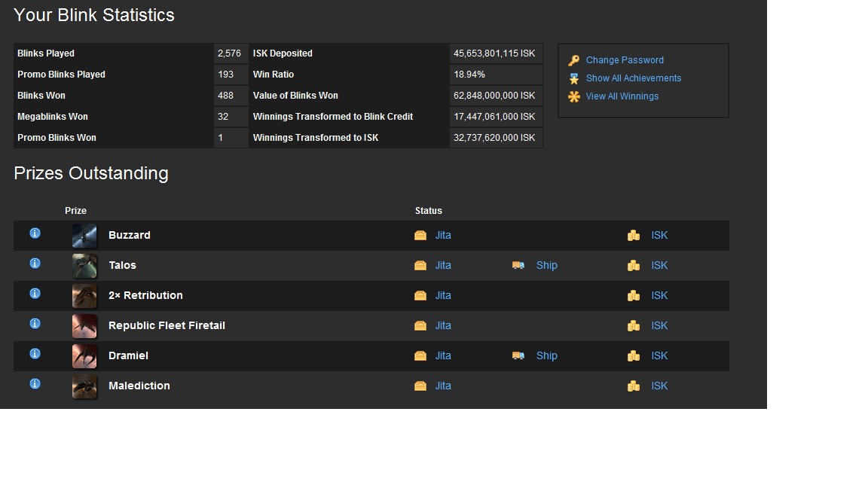The width and height of the screenshot is (868, 488).
Task: Convert Buzzard prize to ISK
Action: (659, 235)
